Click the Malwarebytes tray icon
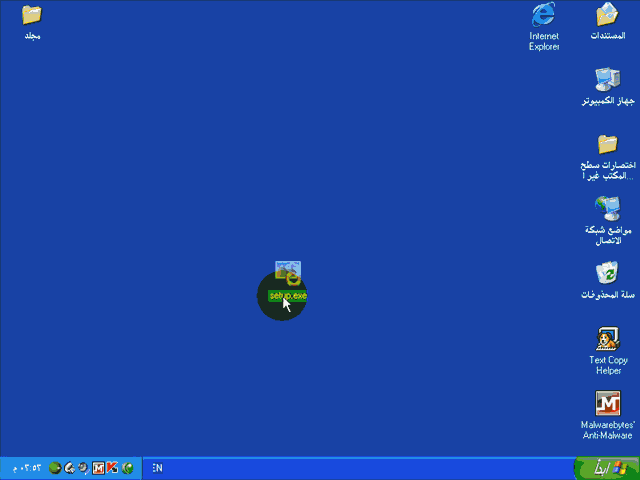This screenshot has height=480, width=640. click(x=98, y=468)
